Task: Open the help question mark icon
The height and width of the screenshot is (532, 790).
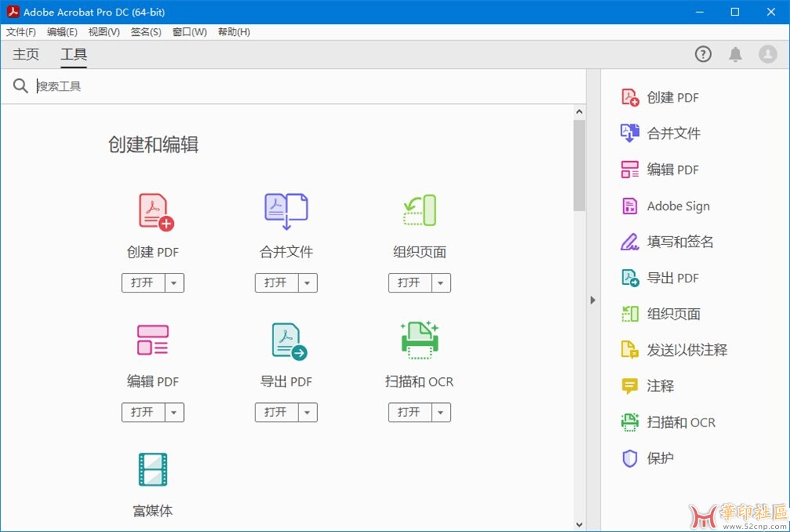Action: point(703,54)
